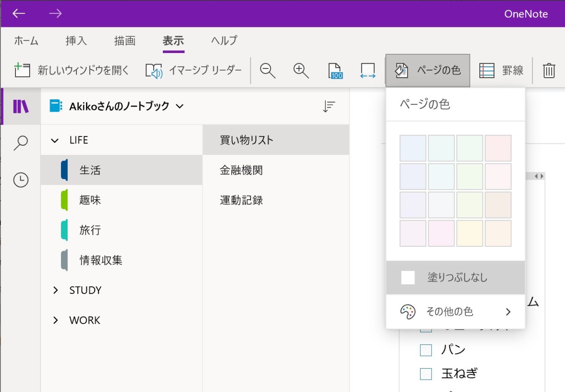565x392 pixels.
Task: Click the search magnifier in sidebar
Action: pyautogui.click(x=21, y=143)
